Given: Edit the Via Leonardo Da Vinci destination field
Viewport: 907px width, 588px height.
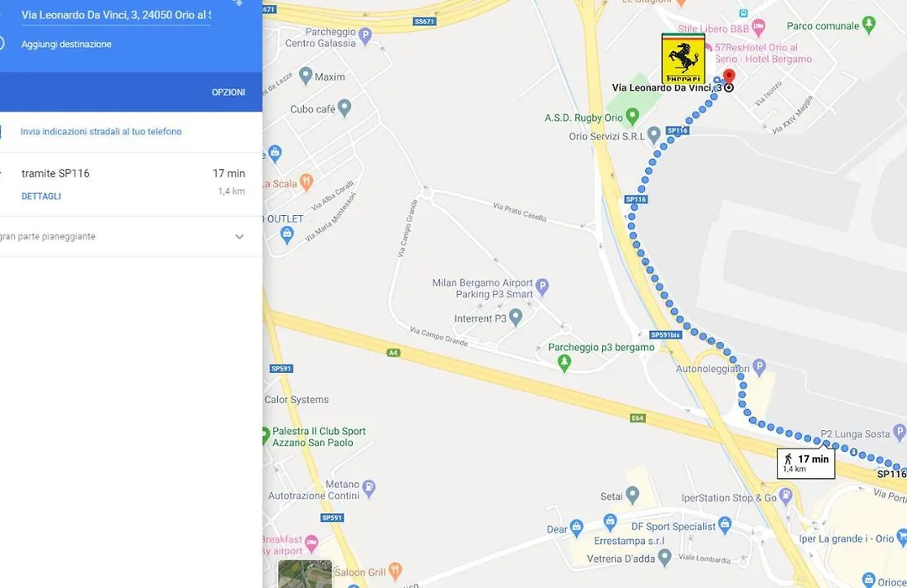Looking at the screenshot, I should [116, 15].
